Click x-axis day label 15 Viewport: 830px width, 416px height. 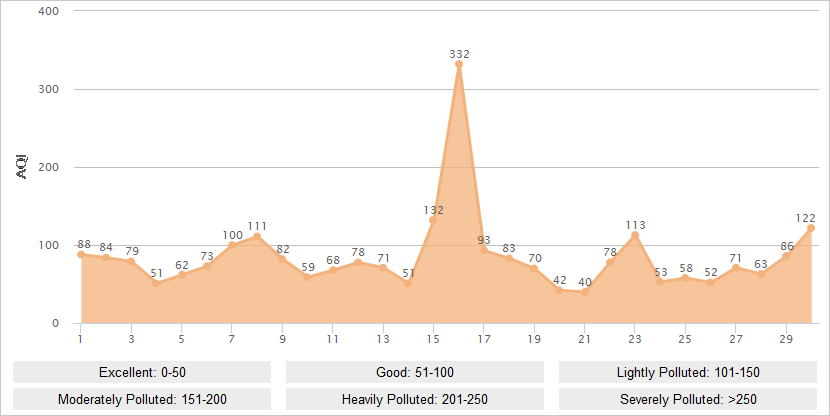[x=433, y=339]
